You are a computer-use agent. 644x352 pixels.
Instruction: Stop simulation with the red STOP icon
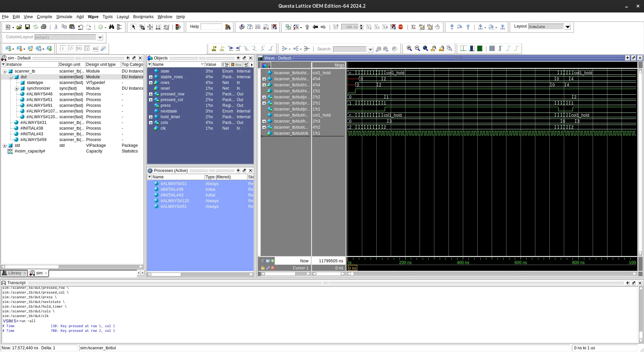[x=401, y=27]
